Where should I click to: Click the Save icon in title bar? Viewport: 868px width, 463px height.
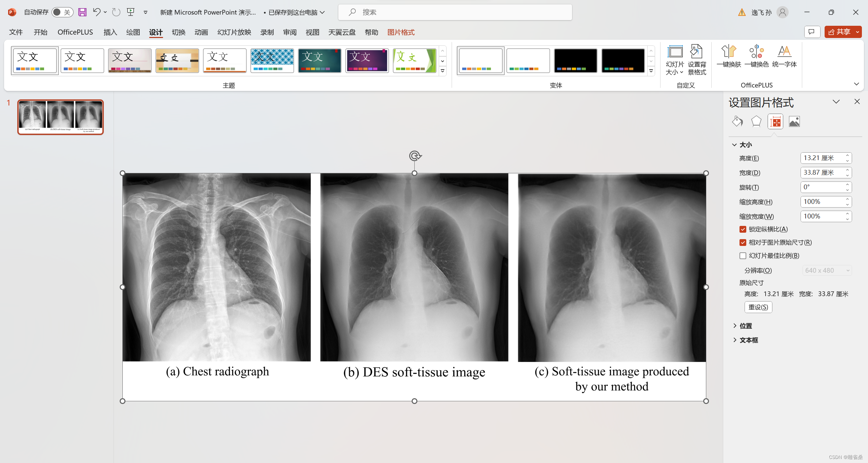tap(82, 12)
